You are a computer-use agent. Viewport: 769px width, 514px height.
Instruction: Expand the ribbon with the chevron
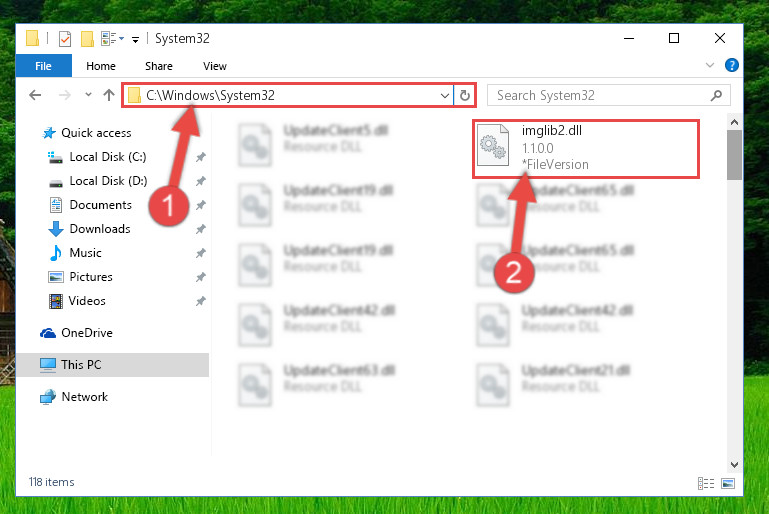click(710, 65)
